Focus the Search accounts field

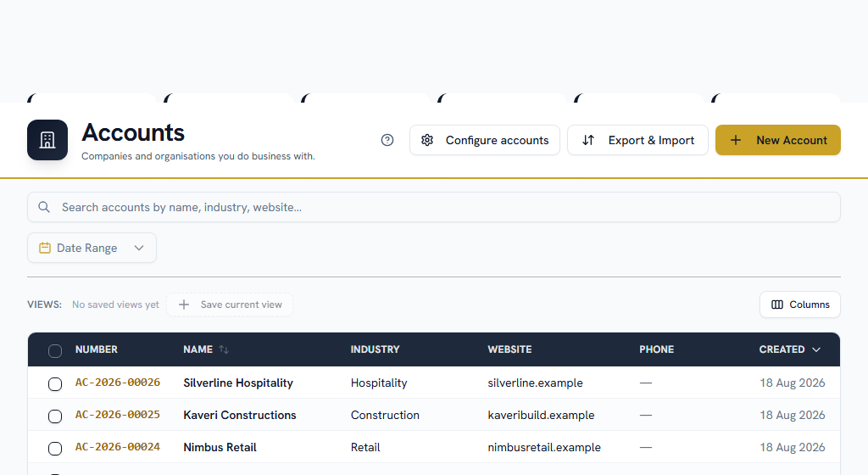click(x=434, y=207)
